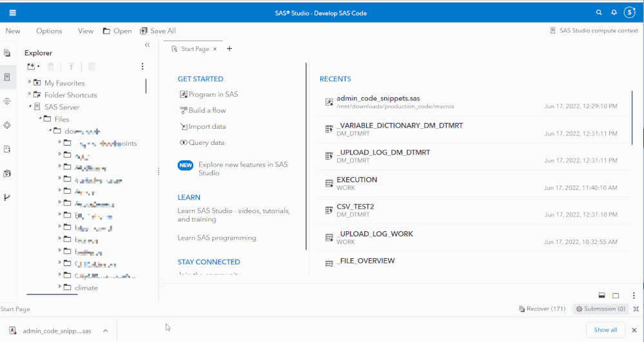The height and width of the screenshot is (342, 644).
Task: Open the View menu
Action: click(86, 31)
